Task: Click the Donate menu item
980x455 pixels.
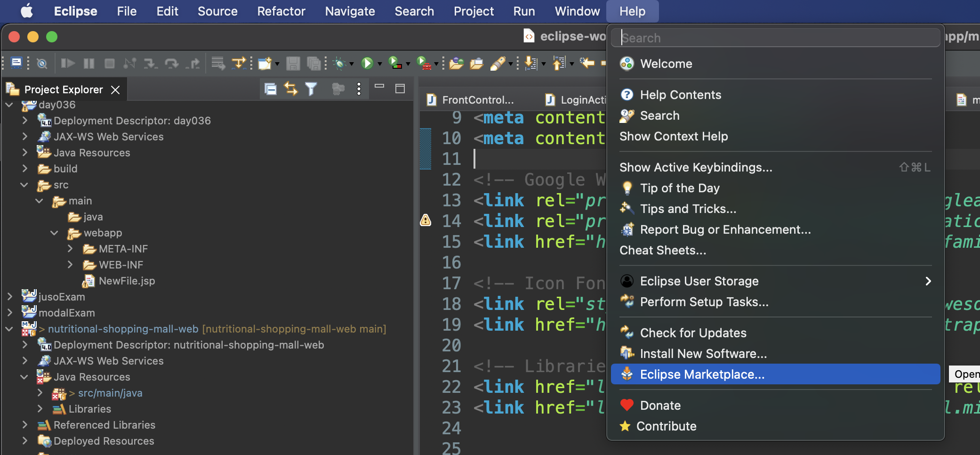Action: 775,406
